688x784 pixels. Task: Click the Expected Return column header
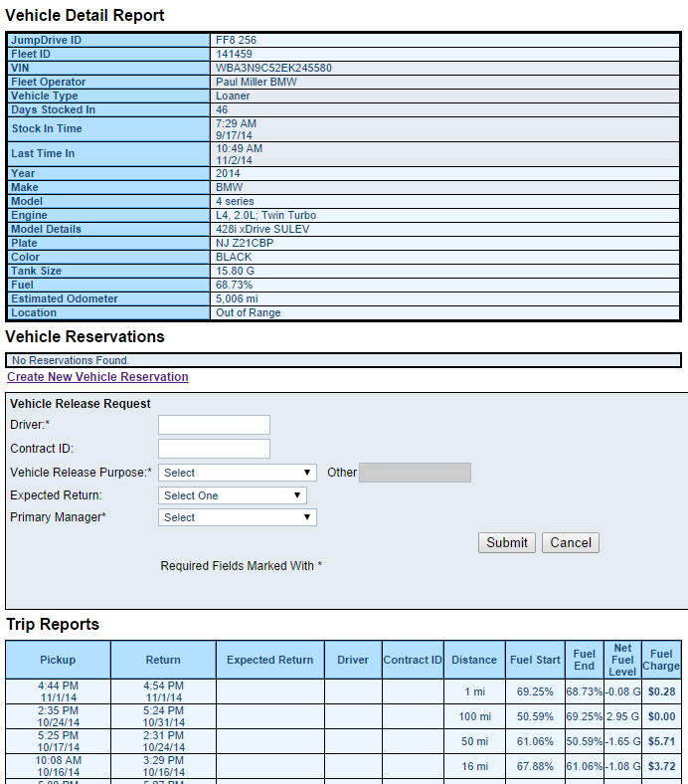click(x=269, y=660)
